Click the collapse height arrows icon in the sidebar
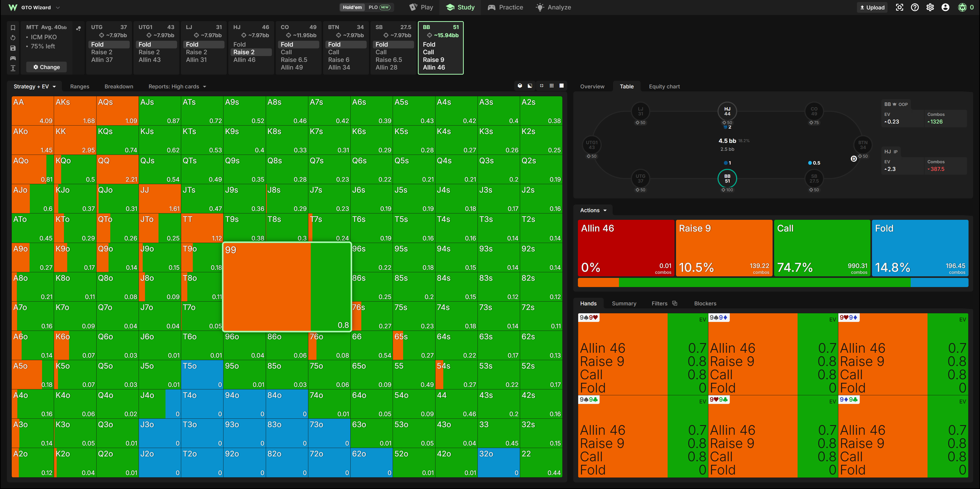980x489 pixels. (13, 68)
